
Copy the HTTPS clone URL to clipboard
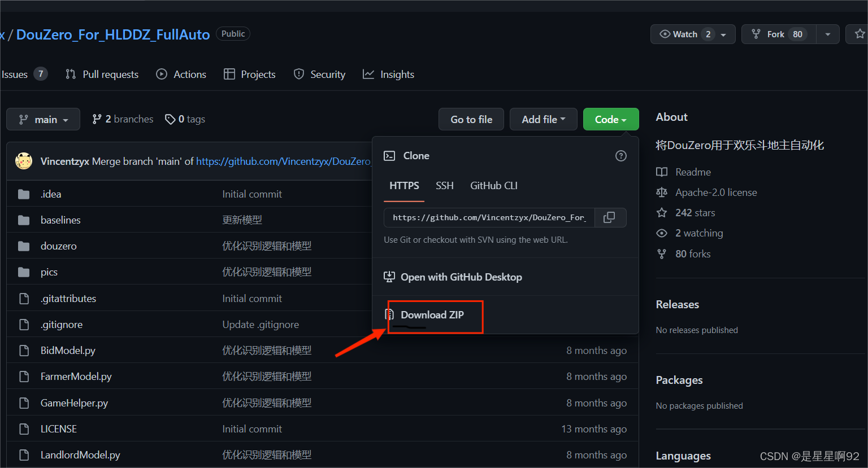(x=610, y=217)
